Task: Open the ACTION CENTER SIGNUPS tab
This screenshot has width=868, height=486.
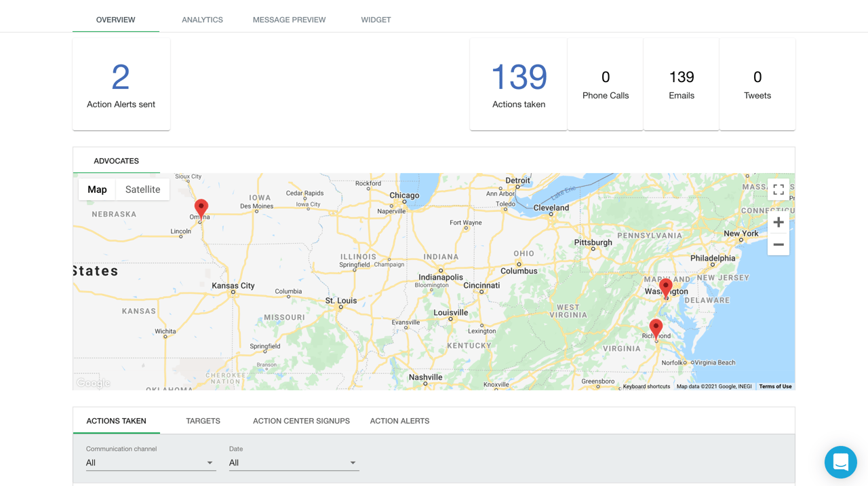Action: pos(301,421)
